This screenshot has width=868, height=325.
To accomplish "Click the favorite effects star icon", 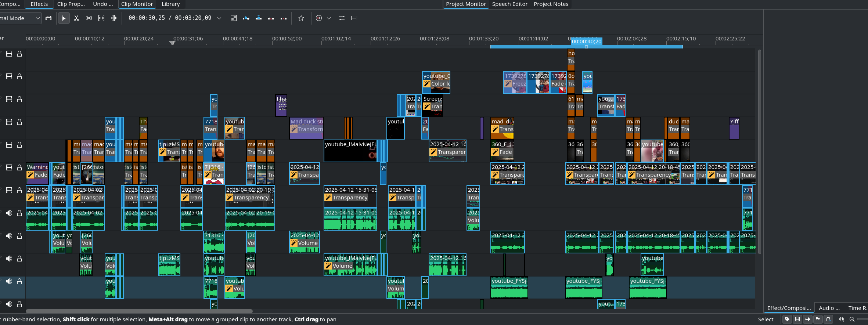I will [x=301, y=18].
